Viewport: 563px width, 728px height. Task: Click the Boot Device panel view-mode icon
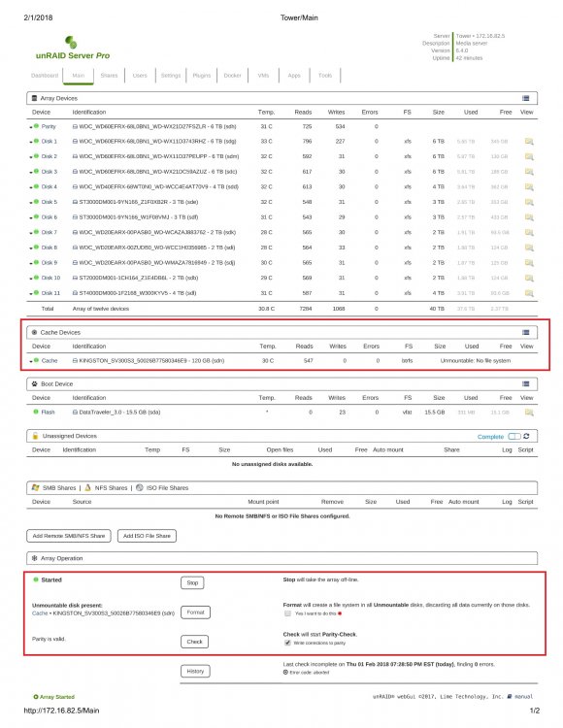[525, 384]
